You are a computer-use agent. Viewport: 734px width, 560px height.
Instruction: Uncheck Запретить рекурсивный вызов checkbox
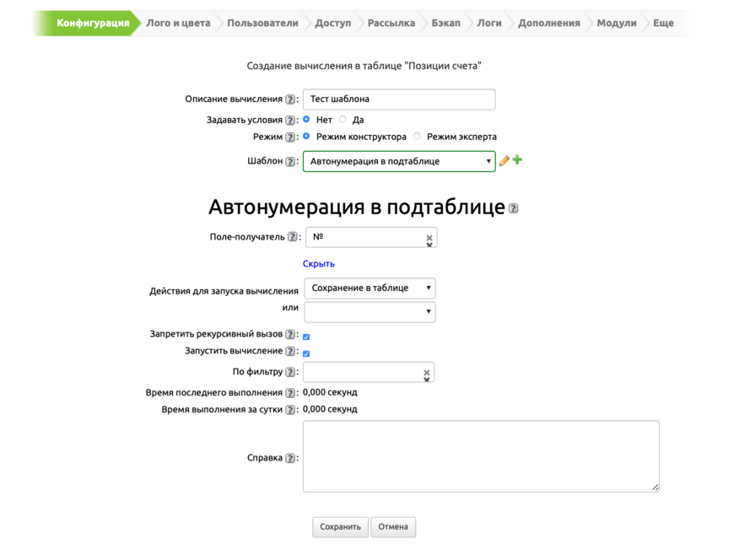(x=306, y=337)
